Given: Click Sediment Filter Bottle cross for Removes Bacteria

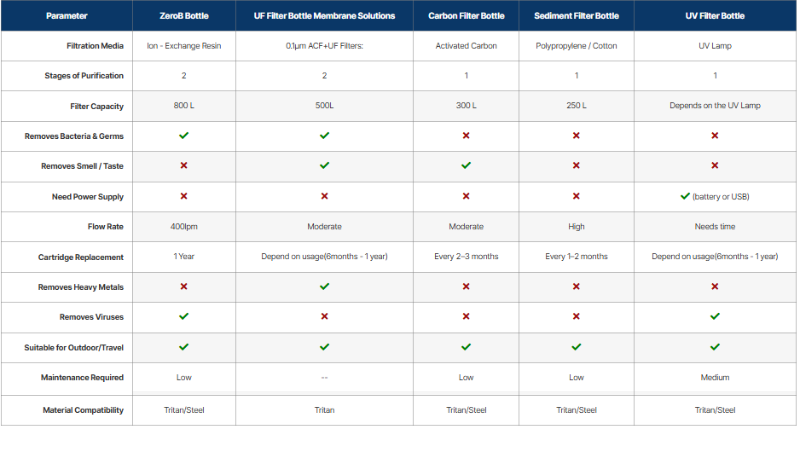Looking at the screenshot, I should click(576, 136).
